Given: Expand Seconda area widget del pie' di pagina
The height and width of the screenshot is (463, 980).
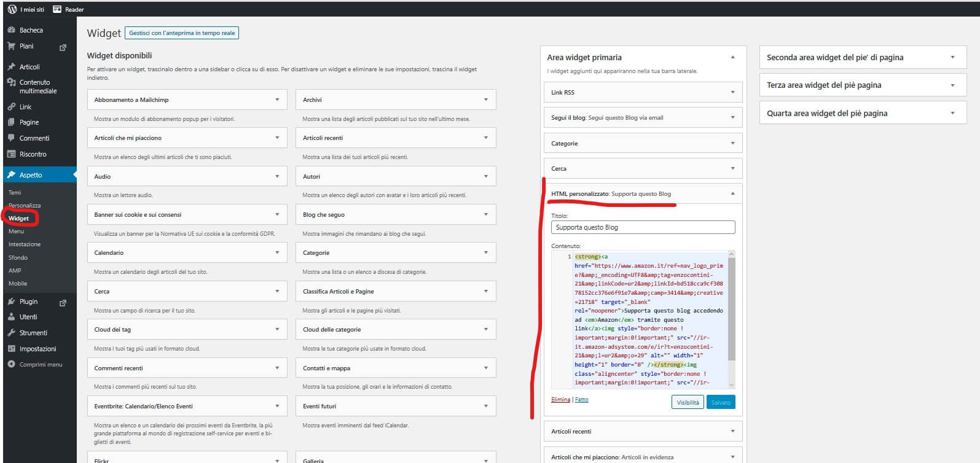Looking at the screenshot, I should (x=952, y=57).
